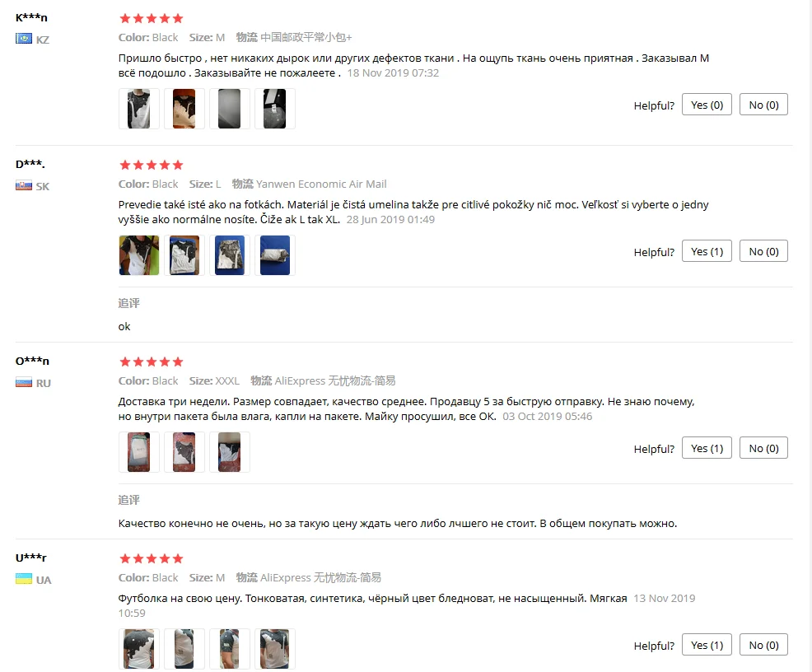
Task: Open first photo in U***r's review
Action: pos(139,649)
